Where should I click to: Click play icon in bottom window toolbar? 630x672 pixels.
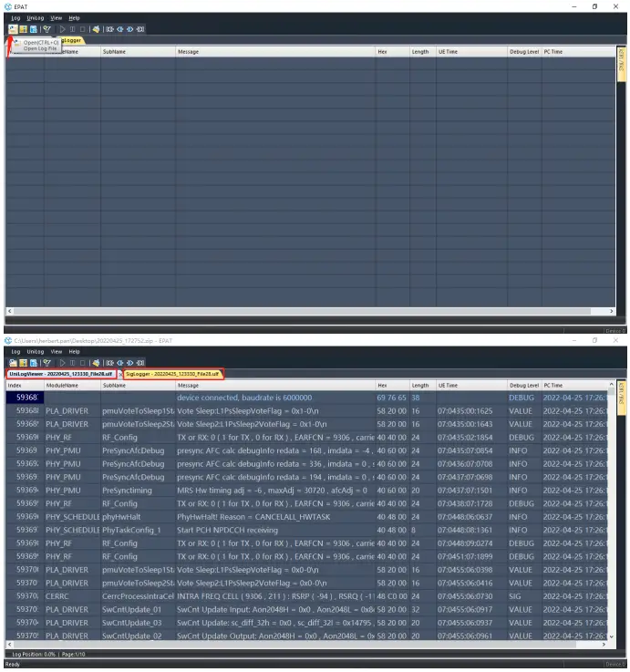[x=63, y=363]
